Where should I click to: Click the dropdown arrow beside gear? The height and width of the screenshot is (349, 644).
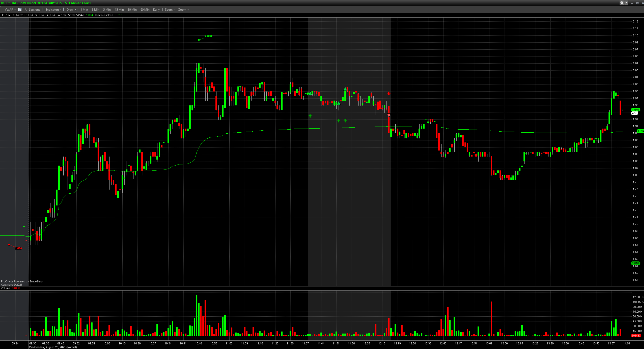[626, 3]
